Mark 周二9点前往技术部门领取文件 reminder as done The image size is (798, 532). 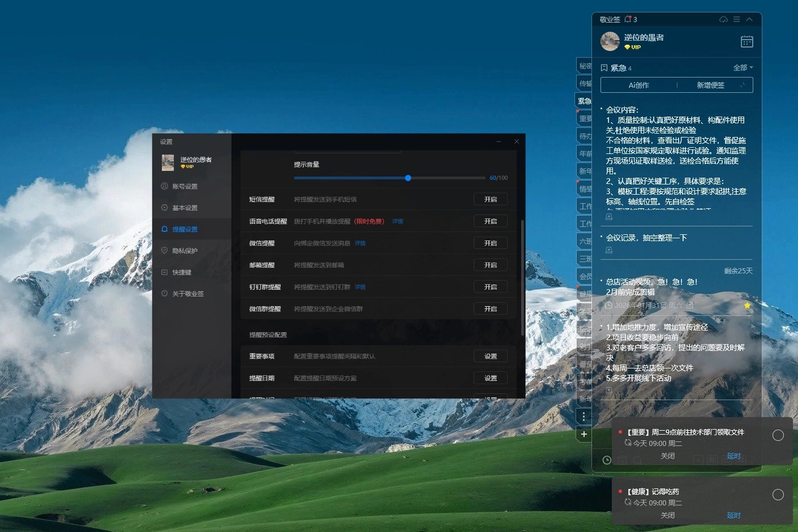[778, 435]
